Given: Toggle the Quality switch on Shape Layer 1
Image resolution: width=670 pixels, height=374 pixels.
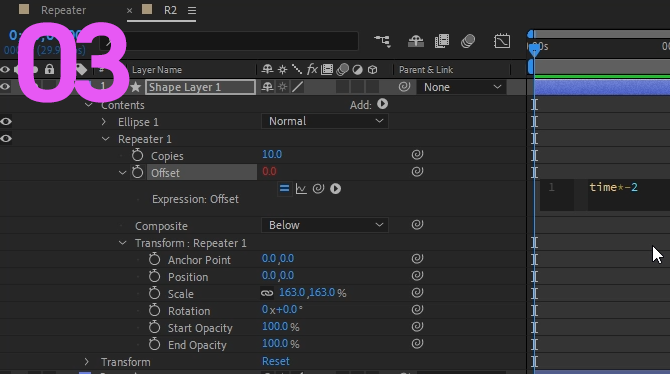Looking at the screenshot, I should pos(297,87).
